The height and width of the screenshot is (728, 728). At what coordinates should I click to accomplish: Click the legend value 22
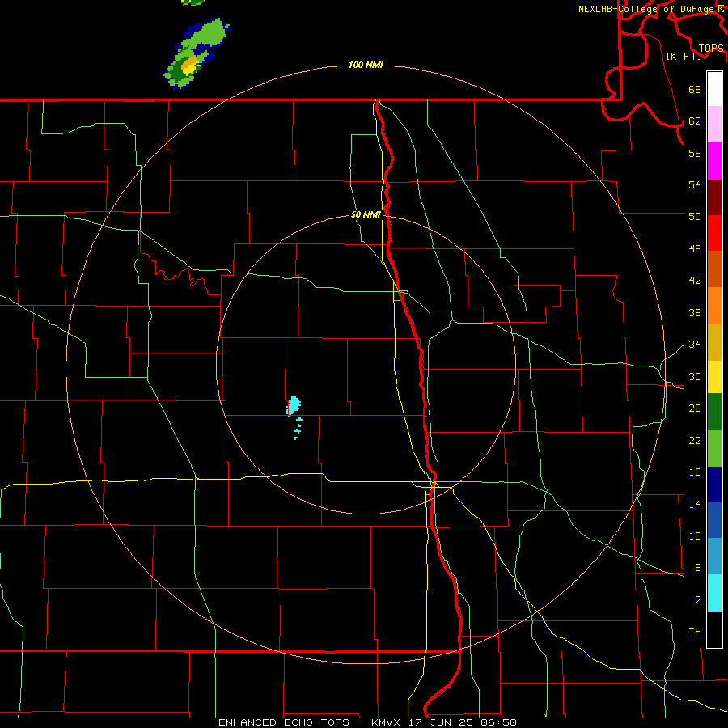(695, 440)
